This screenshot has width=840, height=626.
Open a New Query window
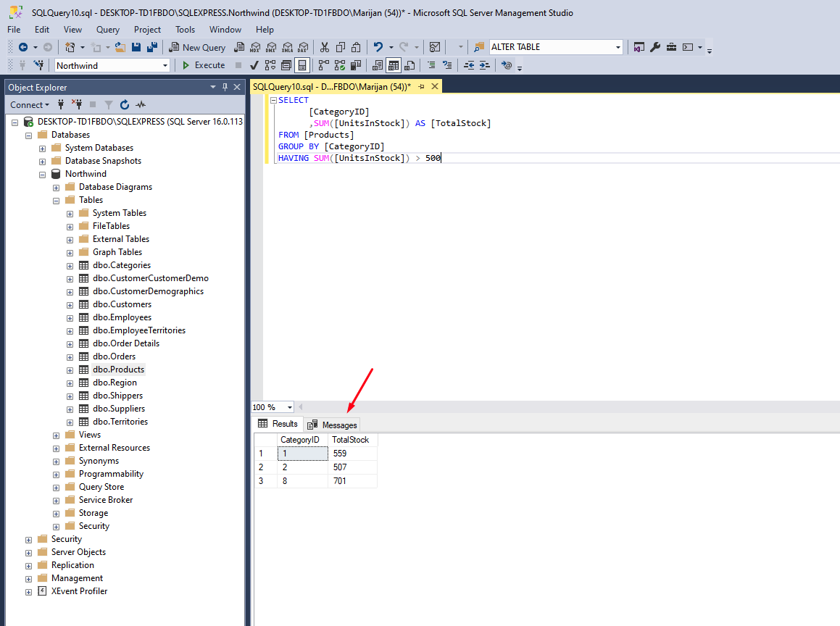point(197,47)
